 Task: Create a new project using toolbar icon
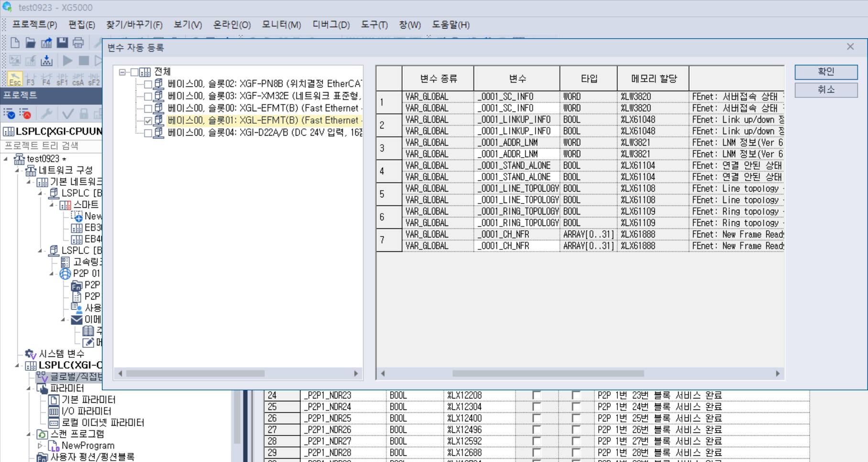point(14,43)
